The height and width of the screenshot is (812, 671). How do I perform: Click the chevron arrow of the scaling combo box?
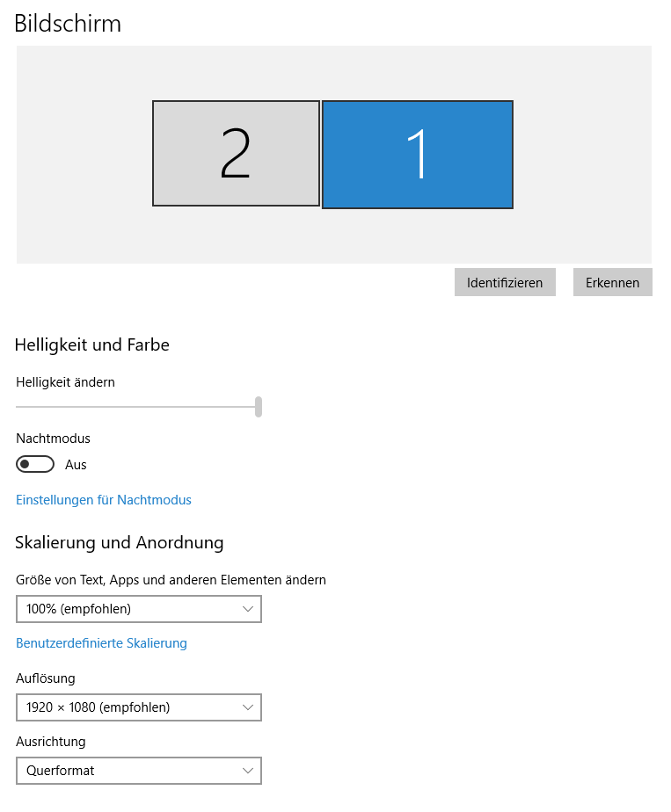click(x=248, y=608)
